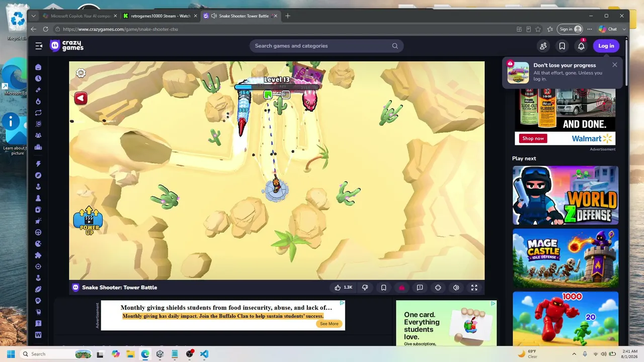Viewport: 644px width, 362px height.
Task: Activate the Power Up video reward
Action: 89,220
